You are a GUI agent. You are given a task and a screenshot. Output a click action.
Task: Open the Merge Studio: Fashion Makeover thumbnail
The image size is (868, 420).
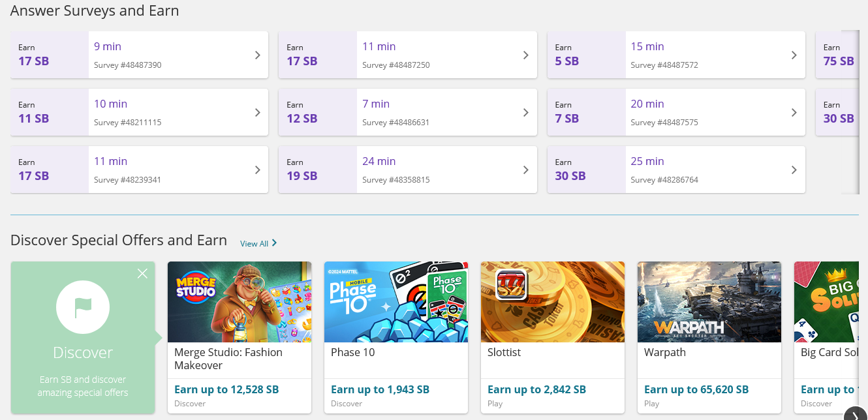click(x=239, y=302)
